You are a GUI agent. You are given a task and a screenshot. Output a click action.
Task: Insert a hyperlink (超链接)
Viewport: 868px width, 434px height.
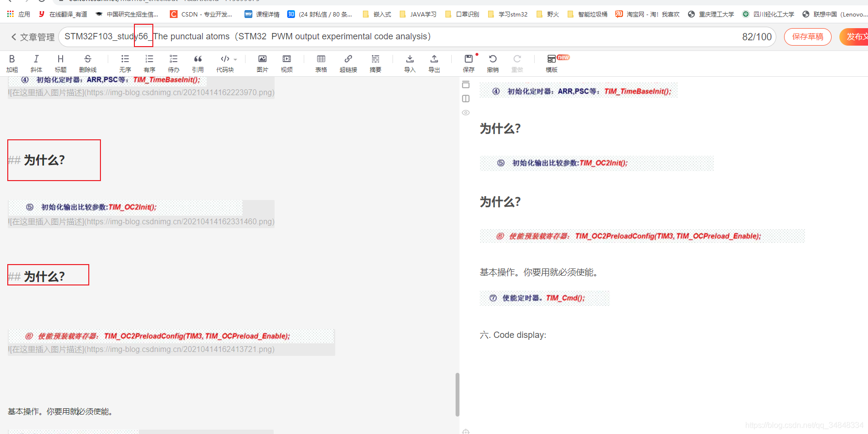(x=348, y=64)
